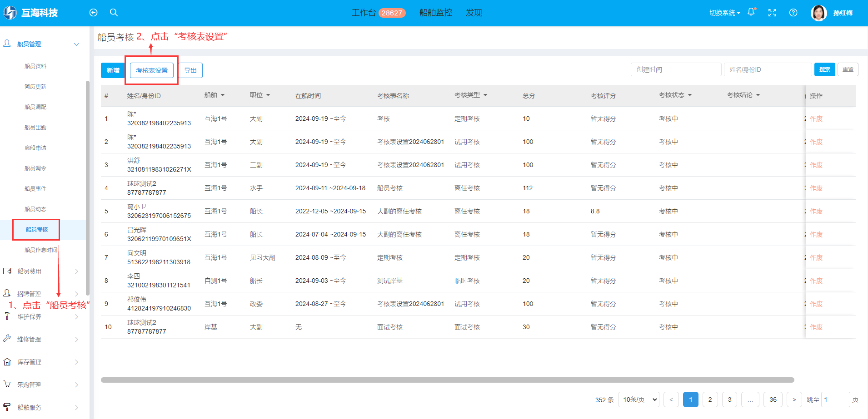Open the help question mark icon
This screenshot has height=419, width=868.
(793, 13)
